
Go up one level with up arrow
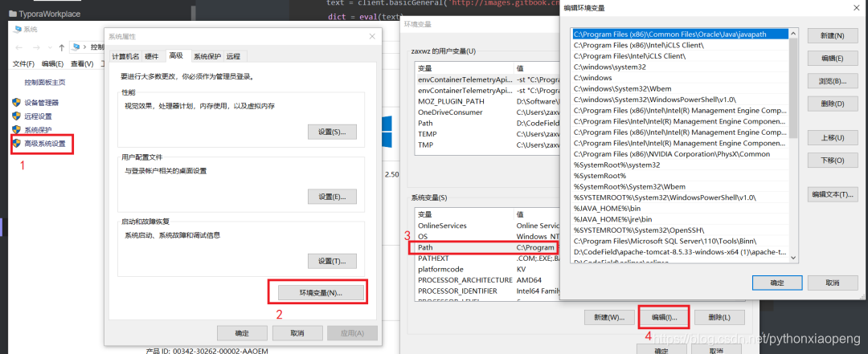click(61, 47)
